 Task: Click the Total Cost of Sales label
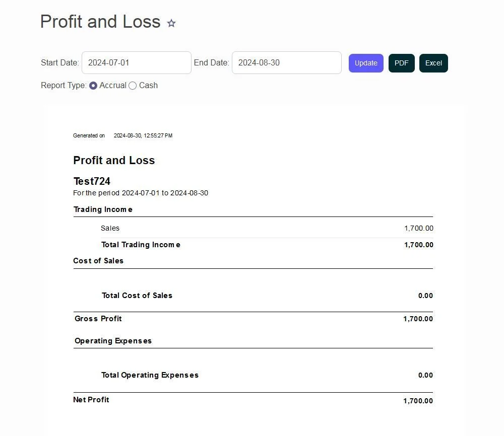point(137,296)
